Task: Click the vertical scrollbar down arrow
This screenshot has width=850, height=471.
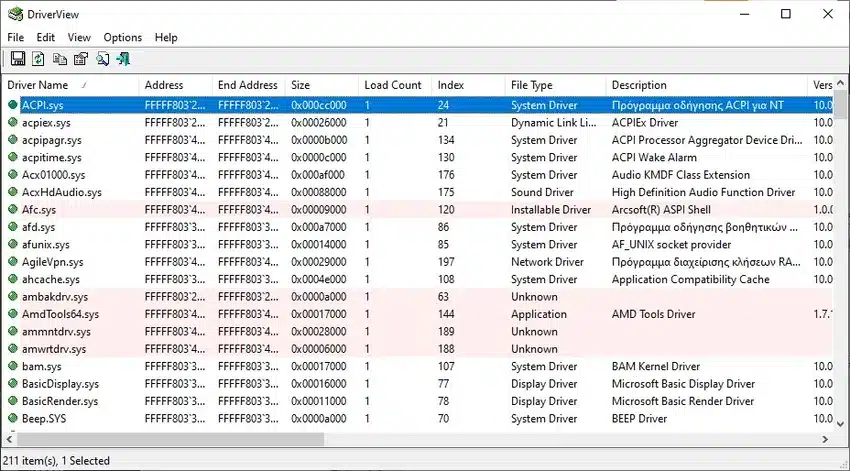Action: click(x=840, y=424)
